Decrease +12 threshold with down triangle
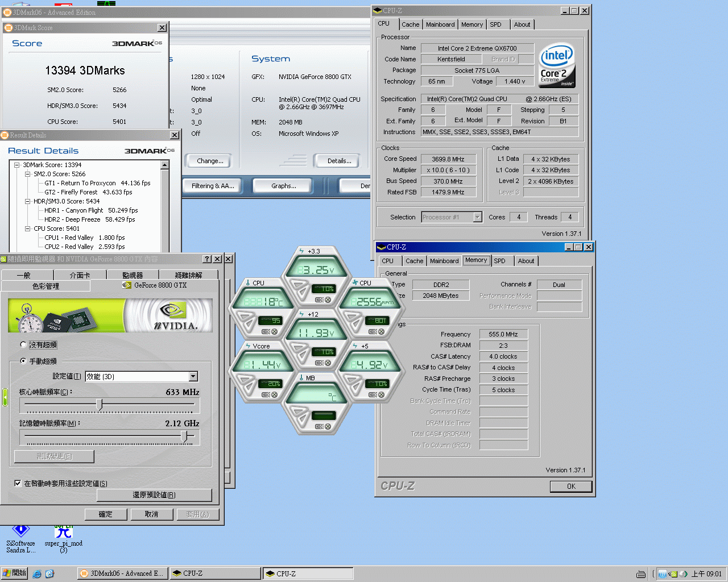 tap(301, 355)
